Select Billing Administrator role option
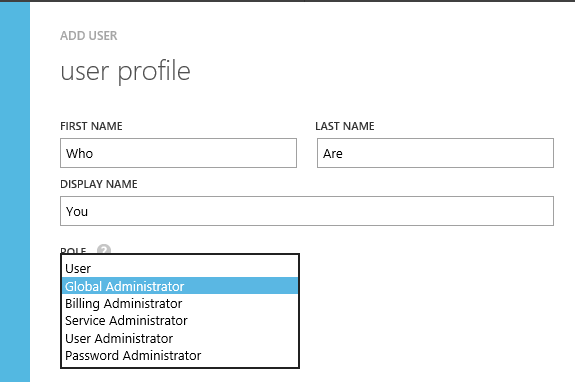The width and height of the screenshot is (575, 382). tap(180, 303)
